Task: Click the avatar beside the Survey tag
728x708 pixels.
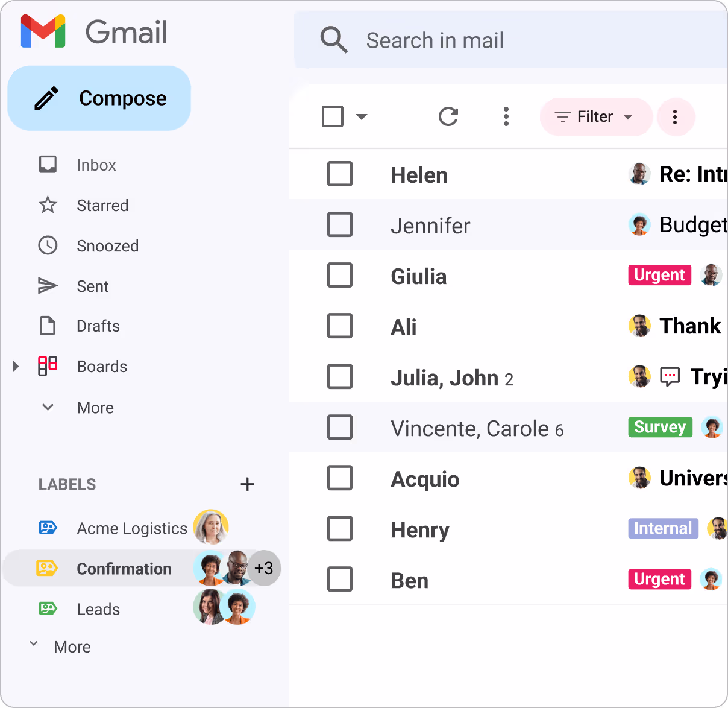Action: 712,427
